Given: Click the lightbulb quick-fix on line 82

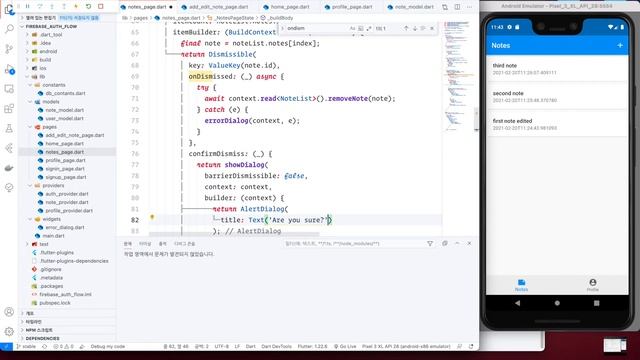Looking at the screenshot, I should pos(152,218).
